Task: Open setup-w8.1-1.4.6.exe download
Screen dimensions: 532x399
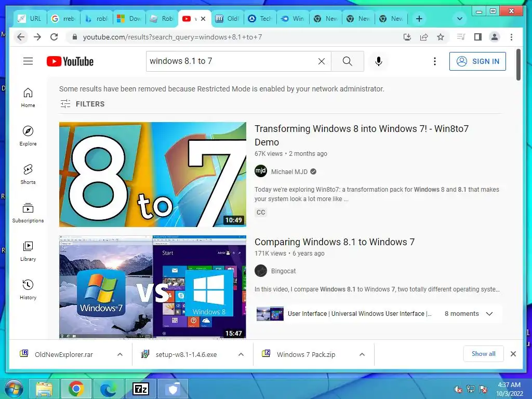Action: pyautogui.click(x=186, y=354)
